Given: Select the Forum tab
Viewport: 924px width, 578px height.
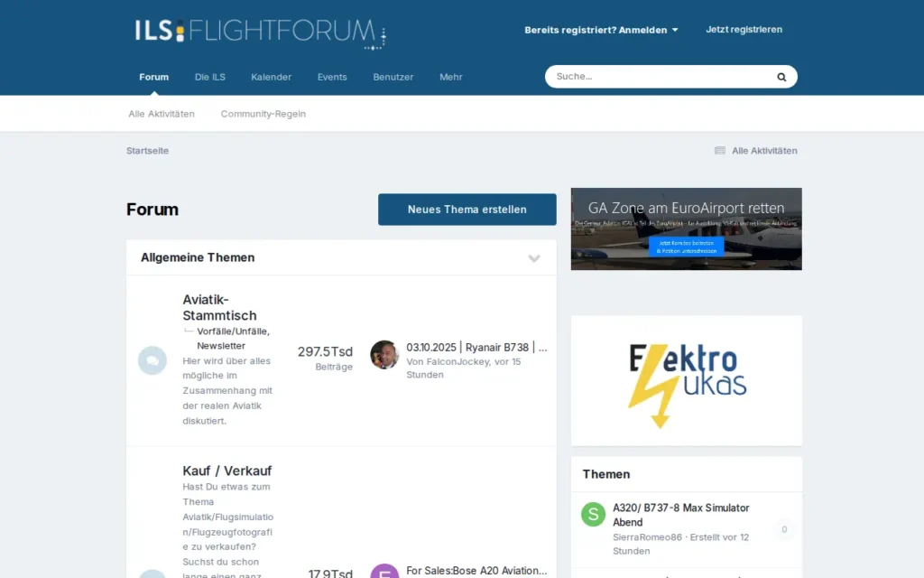Looking at the screenshot, I should coord(153,77).
